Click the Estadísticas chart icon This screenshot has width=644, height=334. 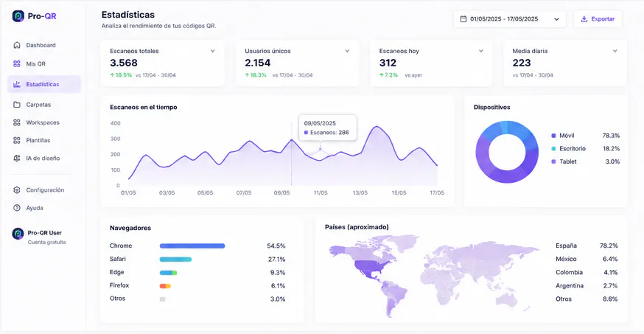(x=17, y=84)
